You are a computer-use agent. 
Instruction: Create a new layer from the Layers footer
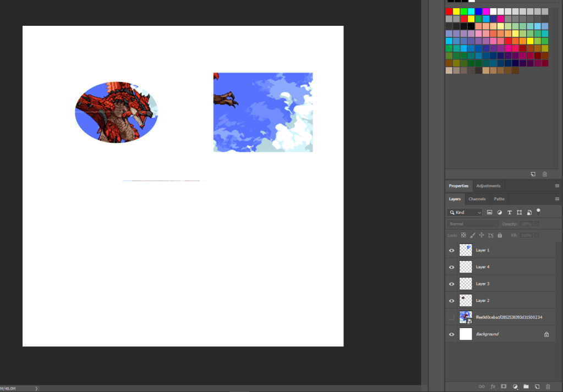coord(537,387)
